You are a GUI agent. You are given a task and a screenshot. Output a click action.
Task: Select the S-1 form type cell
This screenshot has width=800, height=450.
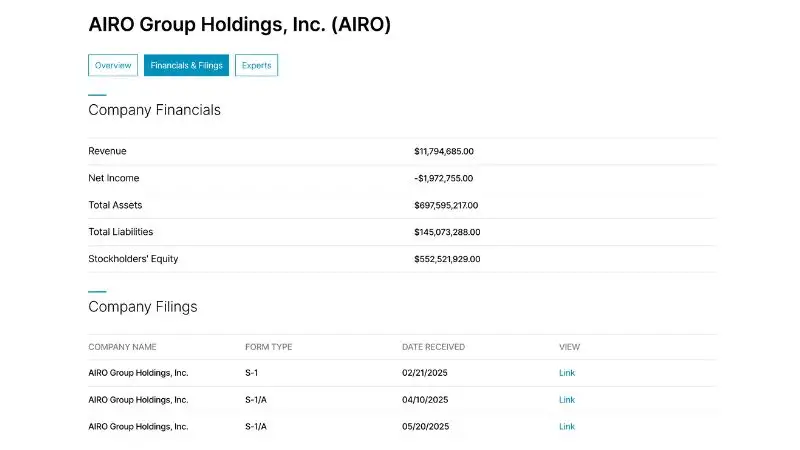[x=252, y=373]
